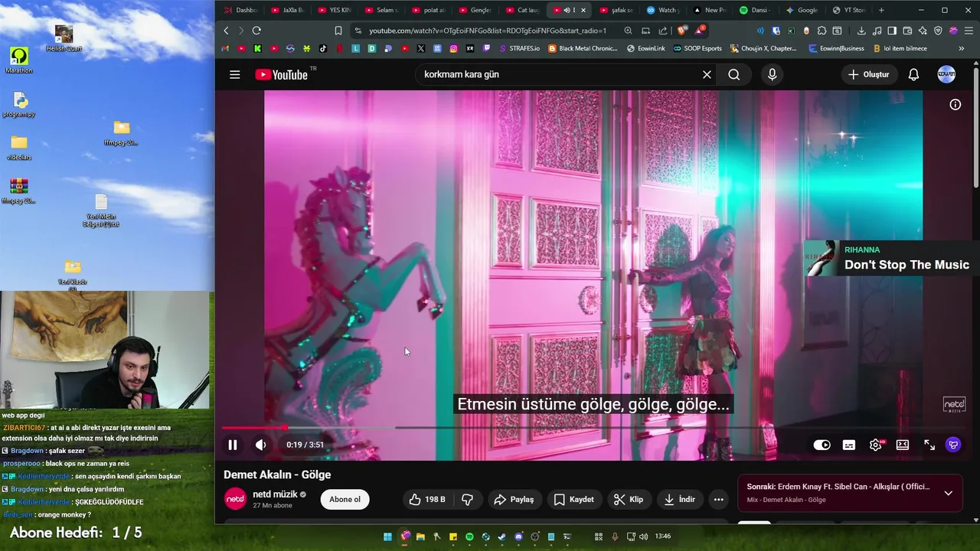Open Spotify from the taskbar
The width and height of the screenshot is (980, 551).
pyautogui.click(x=469, y=536)
